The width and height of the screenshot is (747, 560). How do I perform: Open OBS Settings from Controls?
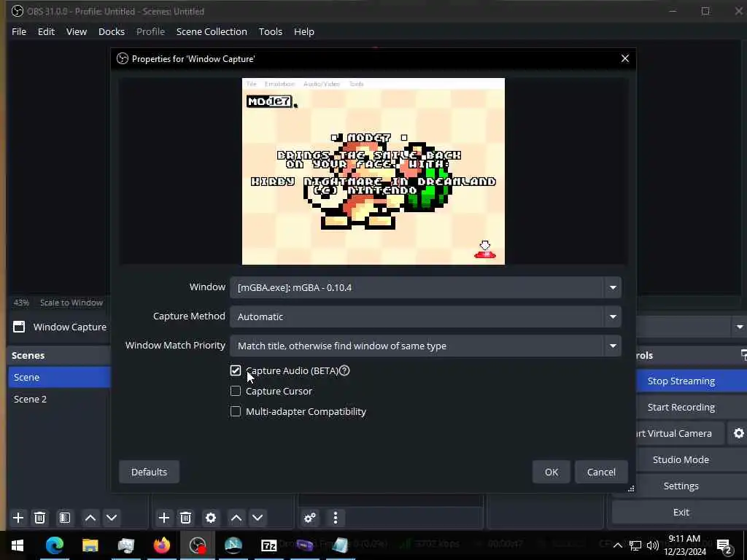coord(681,486)
